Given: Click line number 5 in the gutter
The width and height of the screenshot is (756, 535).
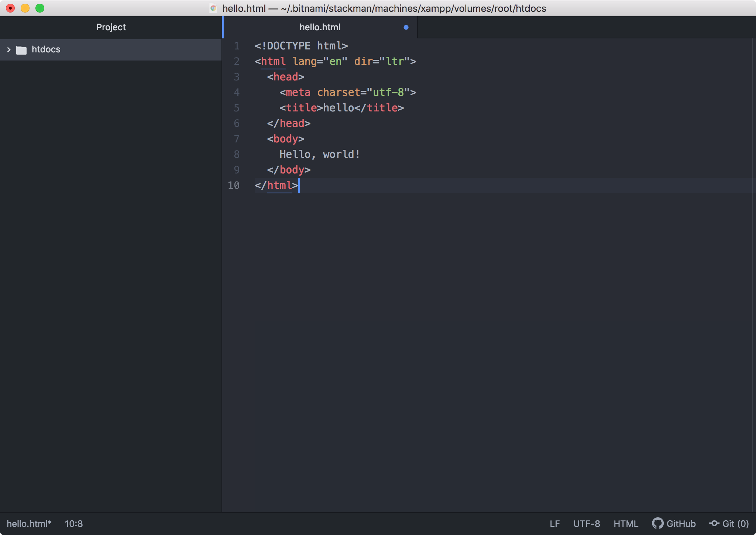Looking at the screenshot, I should (x=237, y=108).
